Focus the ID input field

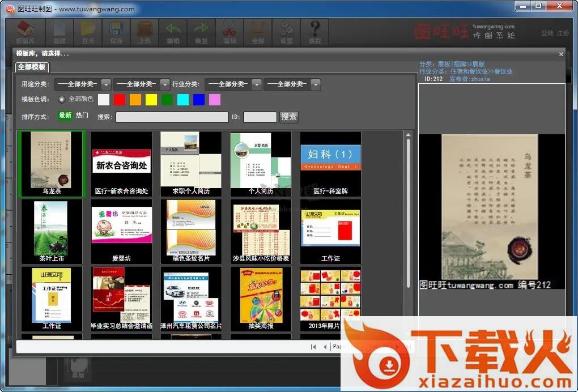click(x=260, y=117)
